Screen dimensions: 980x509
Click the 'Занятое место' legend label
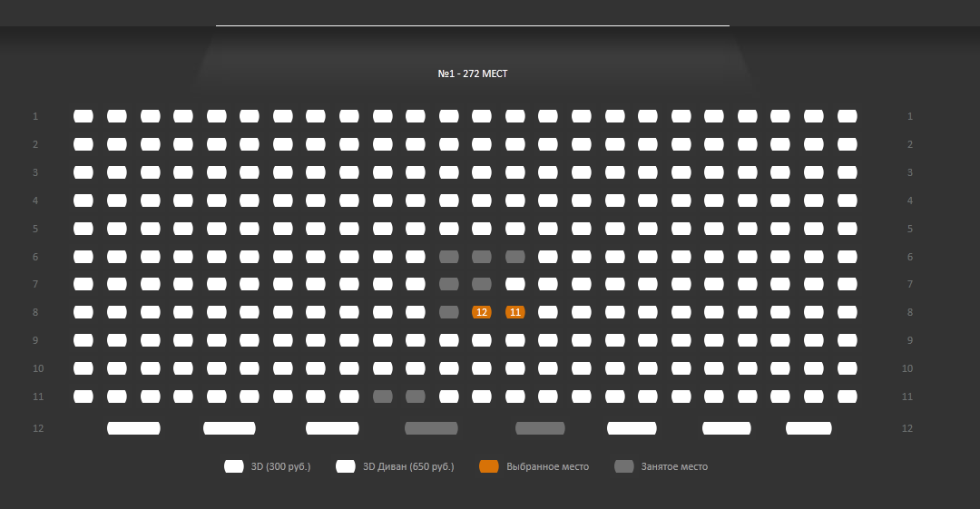[674, 466]
